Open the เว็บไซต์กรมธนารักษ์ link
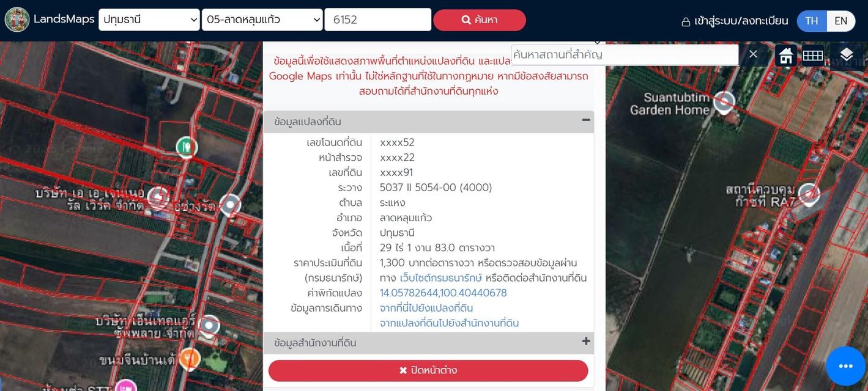This screenshot has height=391, width=868. click(441, 278)
